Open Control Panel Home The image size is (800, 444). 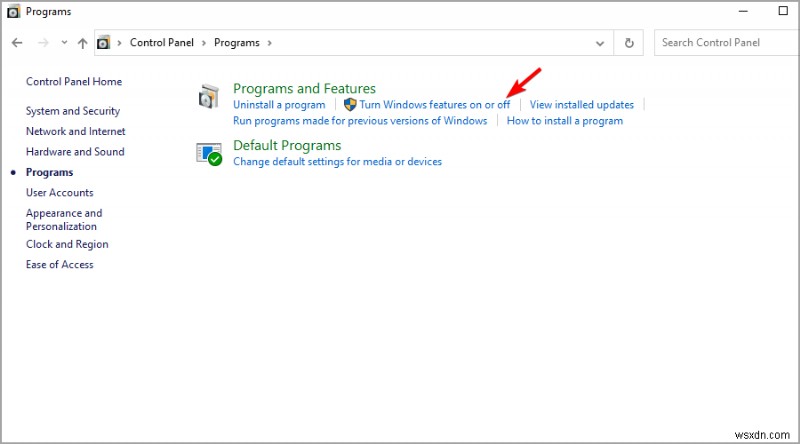[74, 82]
